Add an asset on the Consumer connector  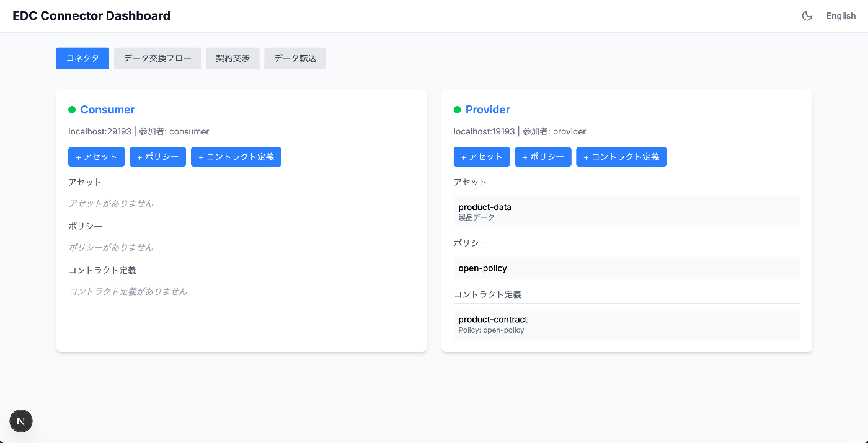pyautogui.click(x=96, y=157)
